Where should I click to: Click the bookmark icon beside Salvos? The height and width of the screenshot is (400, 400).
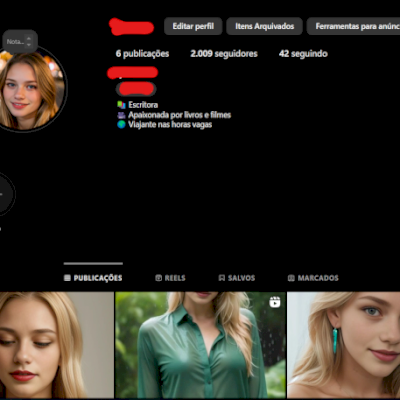click(x=222, y=278)
